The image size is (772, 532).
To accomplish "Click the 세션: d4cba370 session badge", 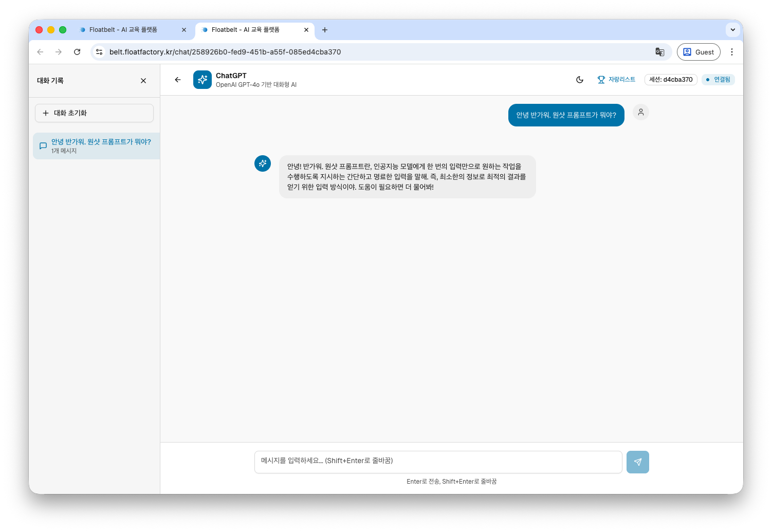I will tap(671, 79).
